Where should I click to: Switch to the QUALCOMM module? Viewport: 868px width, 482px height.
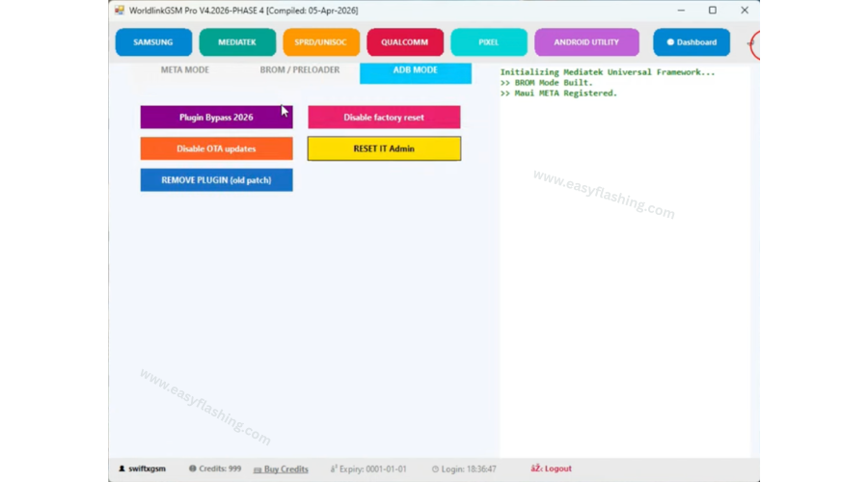pyautogui.click(x=405, y=42)
